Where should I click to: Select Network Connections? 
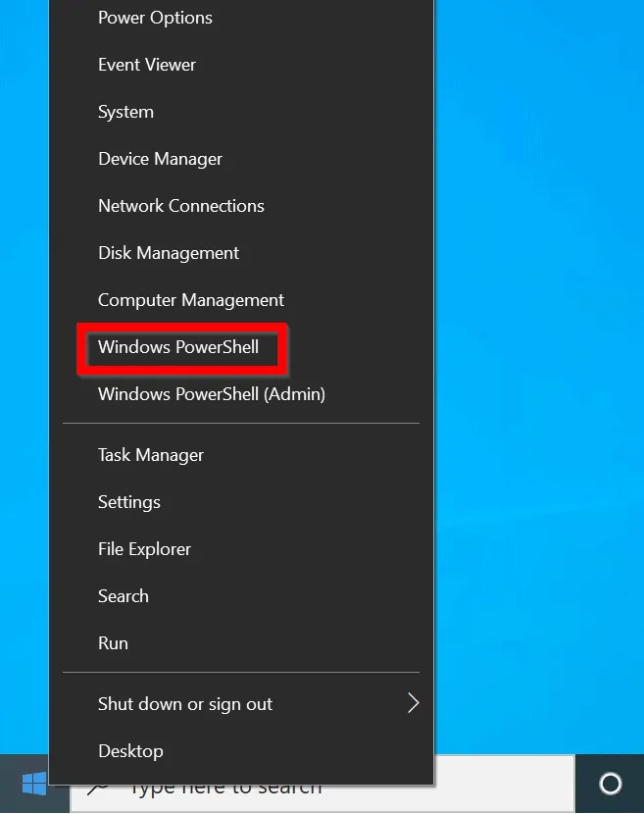click(x=181, y=206)
